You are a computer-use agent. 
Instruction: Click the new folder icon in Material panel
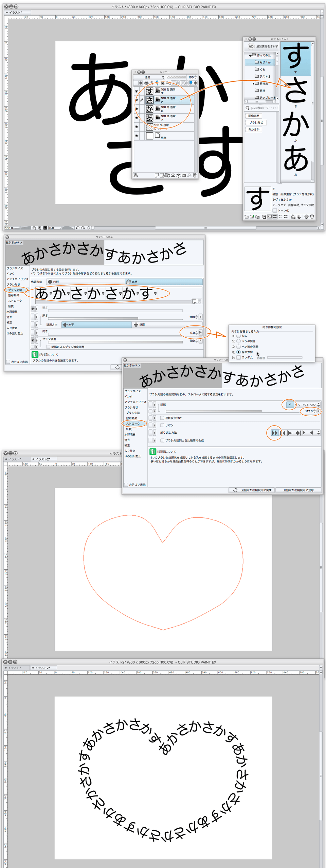pos(247,217)
